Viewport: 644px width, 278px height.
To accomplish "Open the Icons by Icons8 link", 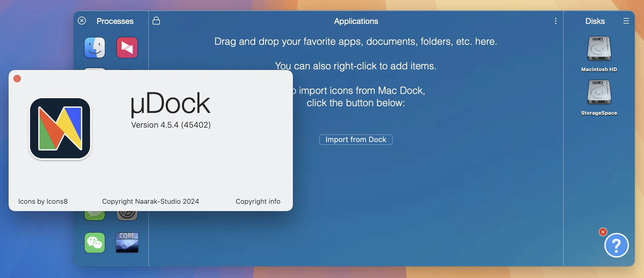I will (43, 201).
